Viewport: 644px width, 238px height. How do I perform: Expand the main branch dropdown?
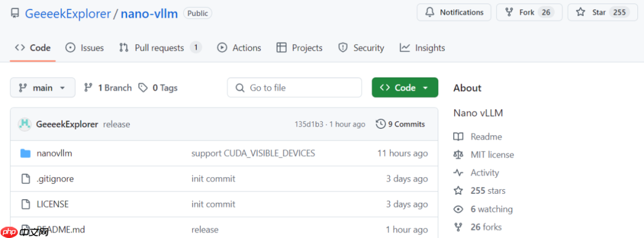point(43,88)
